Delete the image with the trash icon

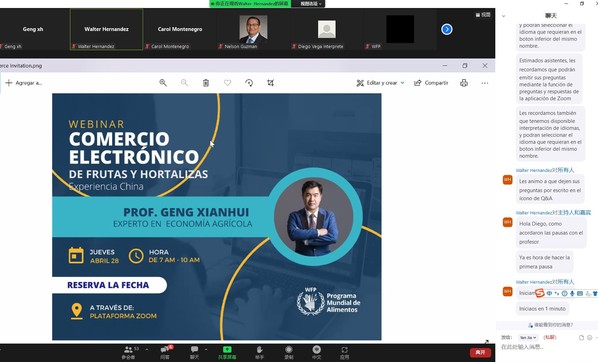[x=206, y=83]
